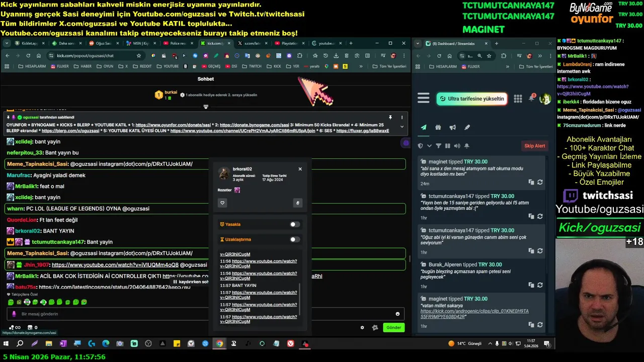Open chat settings gear icon
Image resolution: width=644 pixels, height=362 pixels.
point(362,327)
